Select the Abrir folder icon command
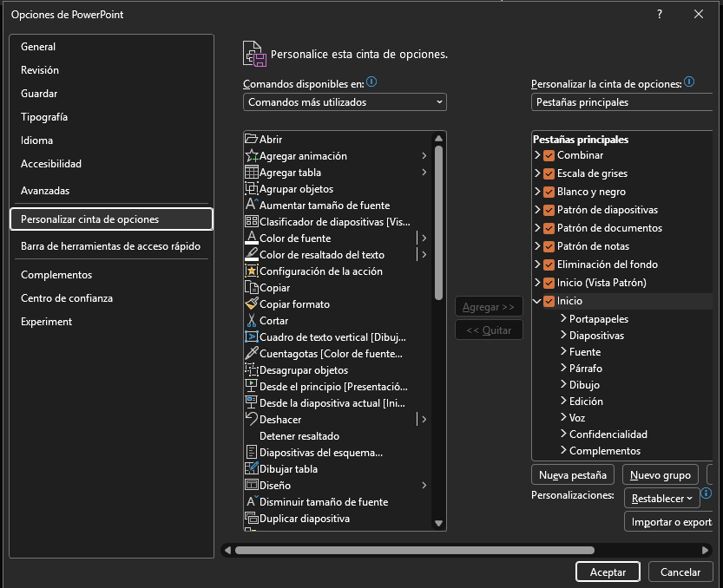 coord(251,139)
